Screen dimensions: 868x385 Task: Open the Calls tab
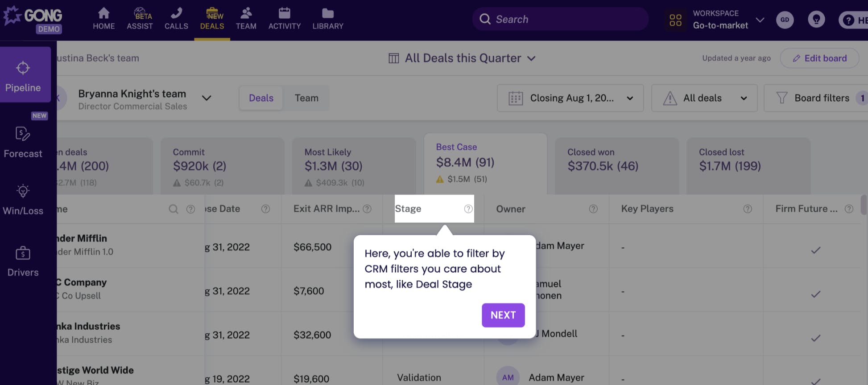[x=176, y=19]
